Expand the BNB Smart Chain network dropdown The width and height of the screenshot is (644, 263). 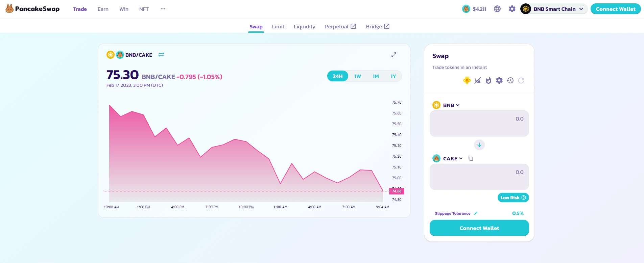coord(554,9)
